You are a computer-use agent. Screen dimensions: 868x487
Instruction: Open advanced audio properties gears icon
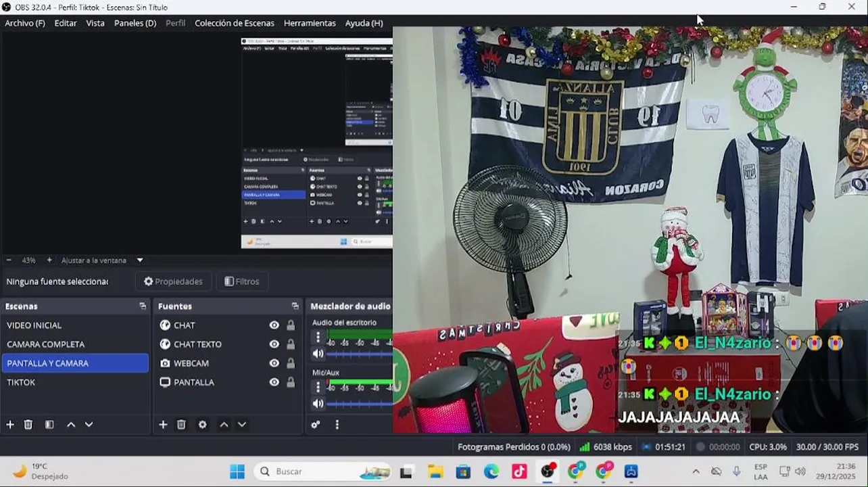tap(316, 425)
